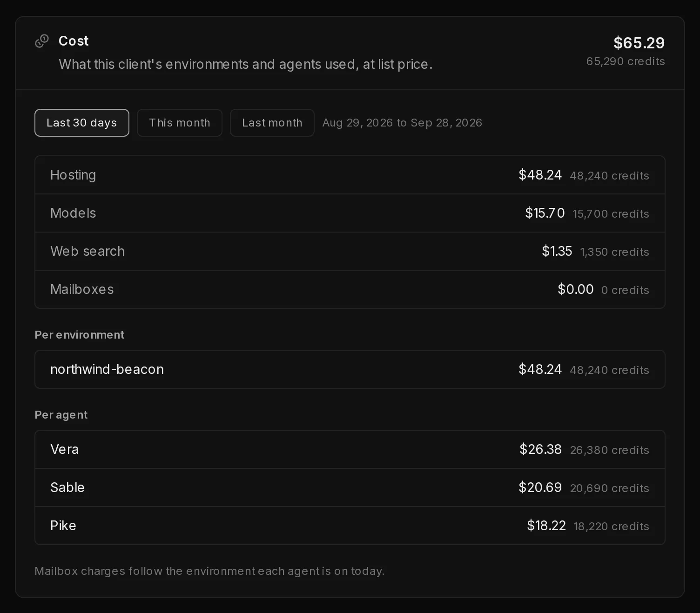Click the 15,700 credits value
This screenshot has width=700, height=613.
pyautogui.click(x=611, y=214)
